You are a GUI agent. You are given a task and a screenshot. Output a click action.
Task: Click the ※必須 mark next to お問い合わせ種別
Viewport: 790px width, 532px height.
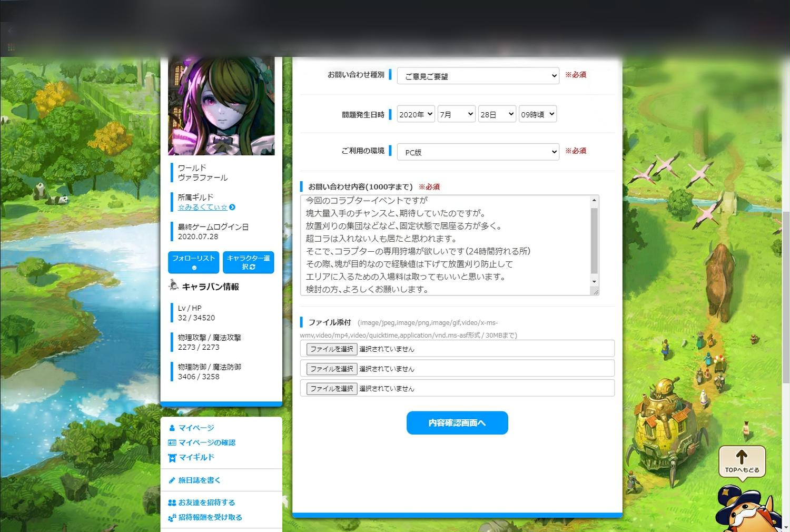tap(576, 75)
